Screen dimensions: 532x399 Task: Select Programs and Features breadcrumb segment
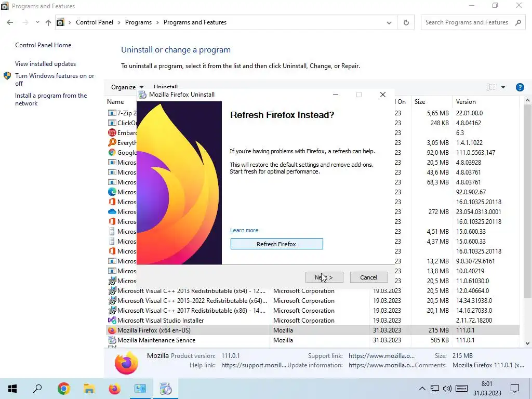pos(195,22)
